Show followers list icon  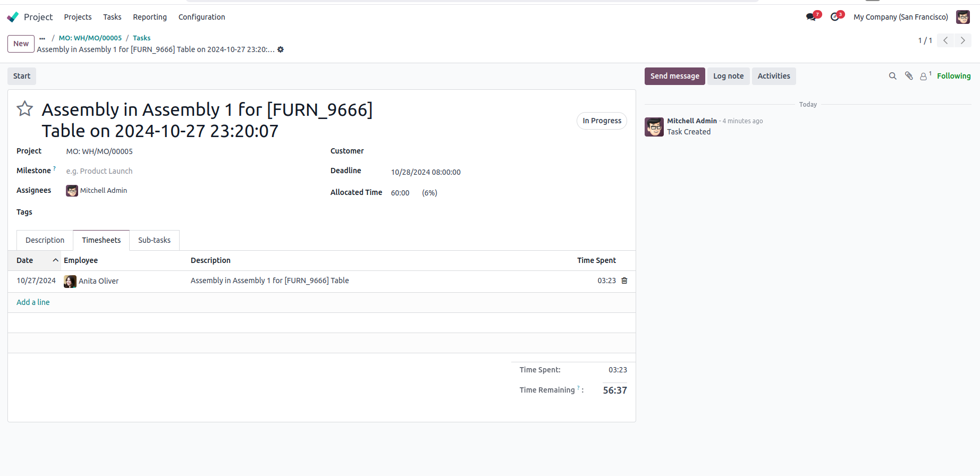click(x=924, y=76)
